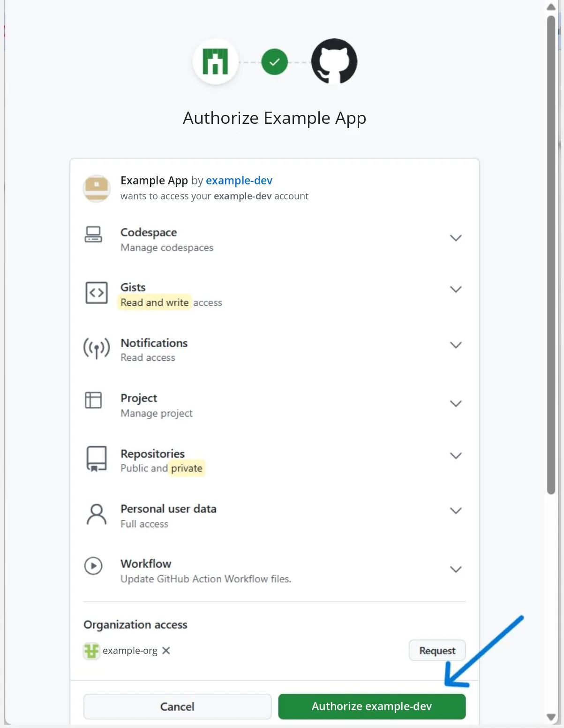
Task: Click the Request organization access button
Action: 437,651
